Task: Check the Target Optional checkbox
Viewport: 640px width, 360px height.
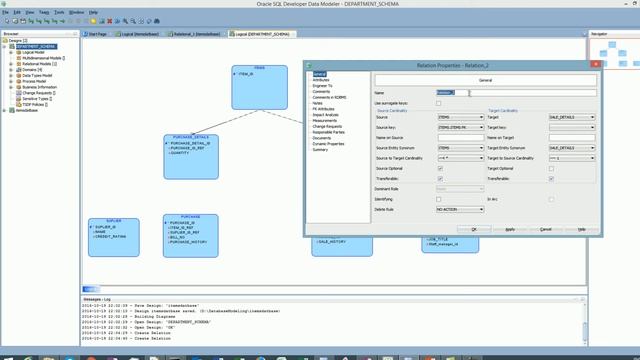Action: [551, 168]
